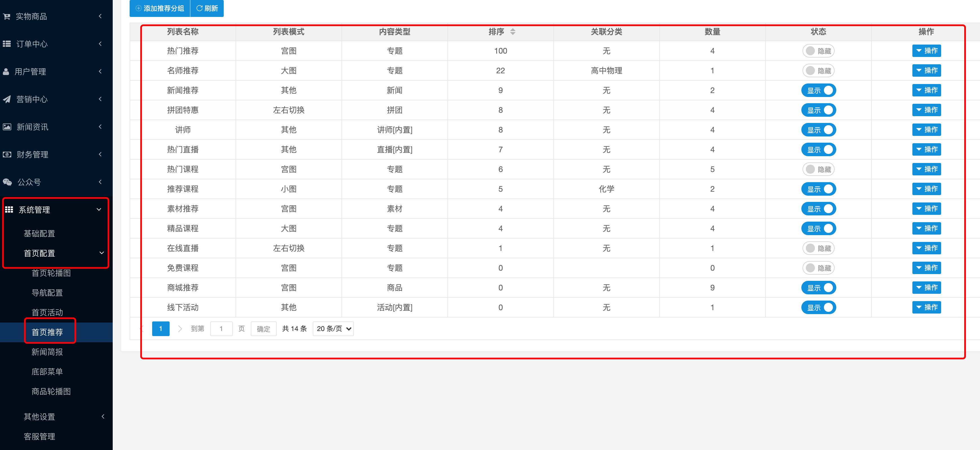Show the 热门课程 list via its switch
The width and height of the screenshot is (980, 450).
(818, 169)
